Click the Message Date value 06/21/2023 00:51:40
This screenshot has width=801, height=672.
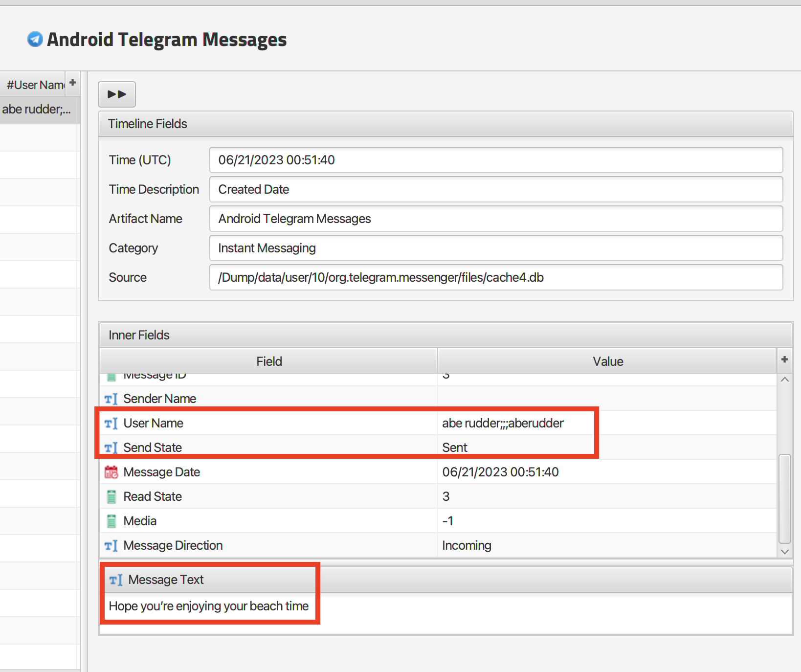[500, 472]
